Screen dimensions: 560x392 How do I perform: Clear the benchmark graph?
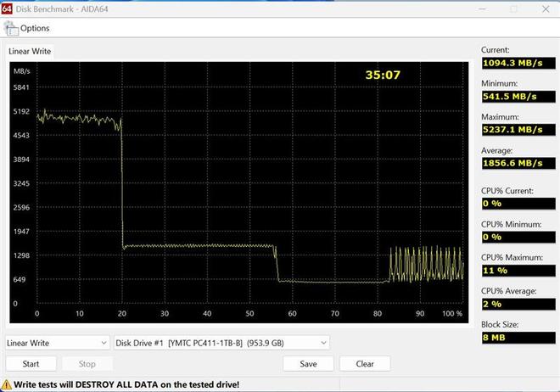pos(365,364)
